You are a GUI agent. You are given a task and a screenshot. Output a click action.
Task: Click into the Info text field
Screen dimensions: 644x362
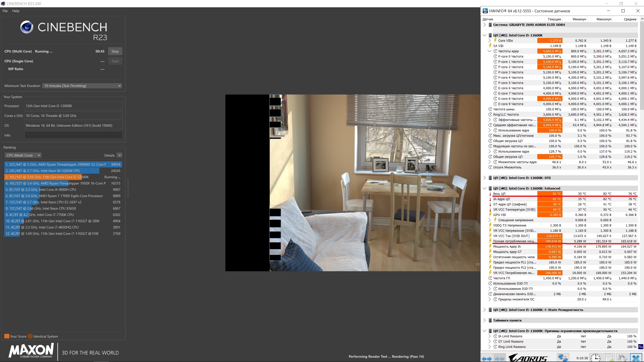coord(73,135)
